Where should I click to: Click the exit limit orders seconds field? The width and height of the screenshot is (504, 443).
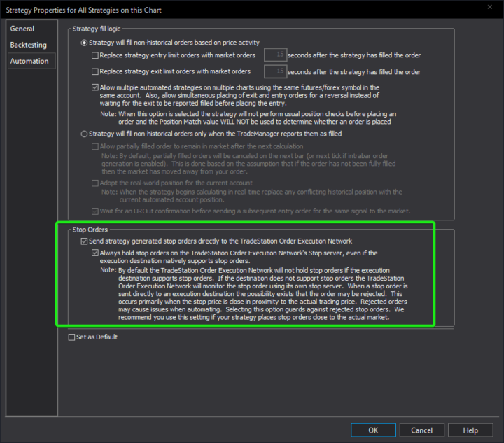(275, 71)
